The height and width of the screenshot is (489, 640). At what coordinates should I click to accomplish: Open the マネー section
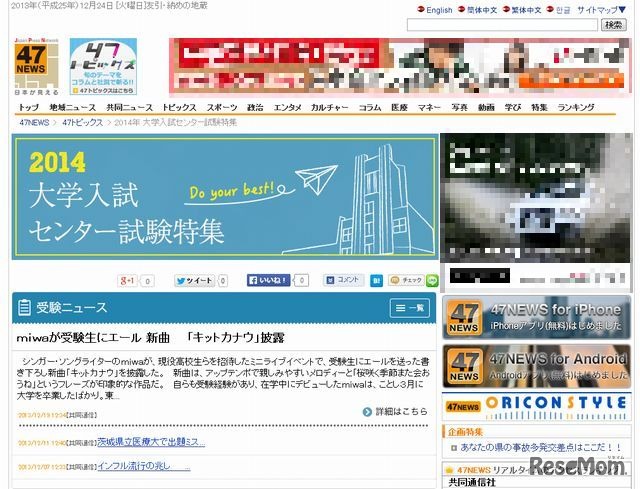429,107
